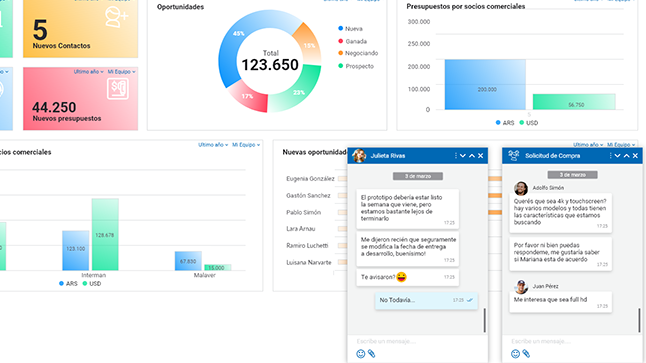
Task: Click the 23% green donut segment
Action: [300, 91]
